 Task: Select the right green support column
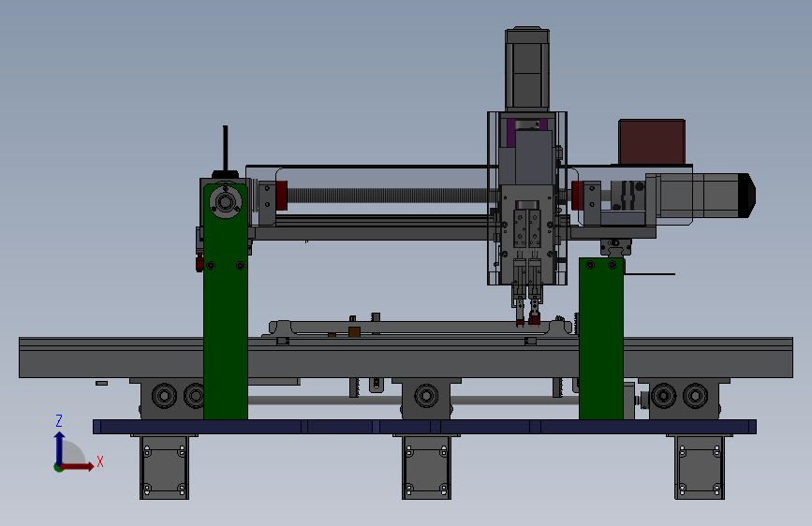tap(601, 339)
